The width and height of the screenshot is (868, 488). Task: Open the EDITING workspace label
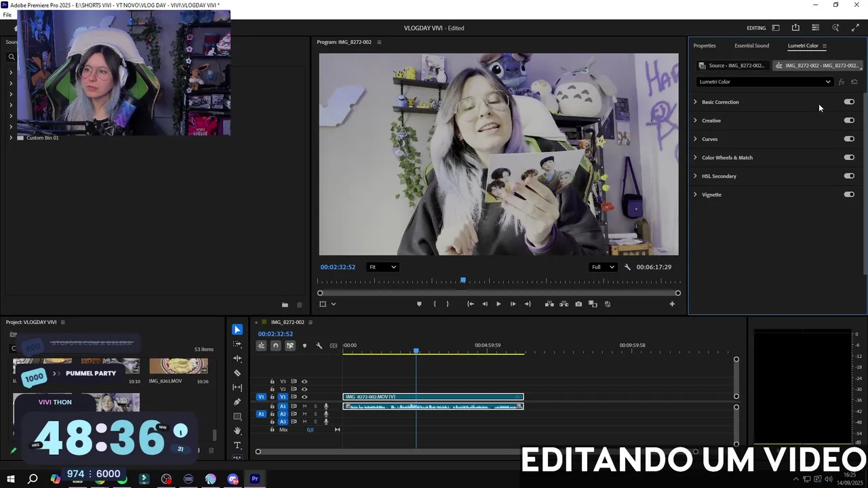tap(756, 28)
